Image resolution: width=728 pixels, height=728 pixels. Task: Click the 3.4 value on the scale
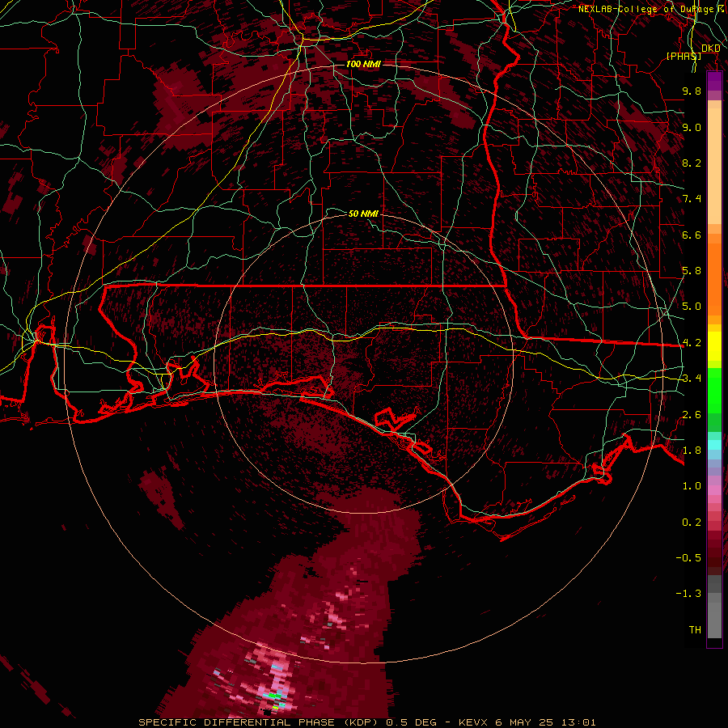692,379
